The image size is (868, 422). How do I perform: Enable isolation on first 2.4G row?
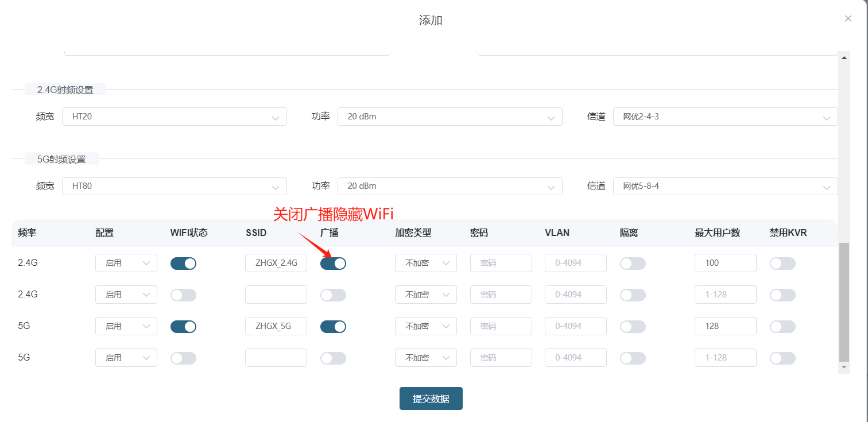tap(633, 263)
